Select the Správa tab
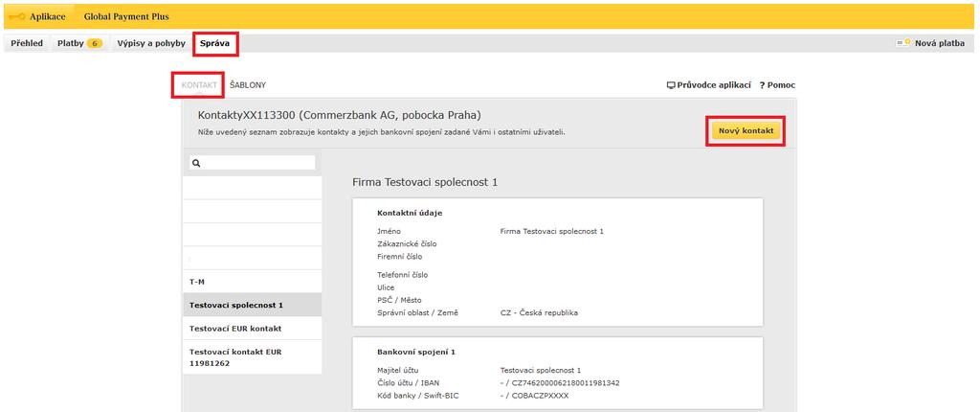 (x=215, y=44)
